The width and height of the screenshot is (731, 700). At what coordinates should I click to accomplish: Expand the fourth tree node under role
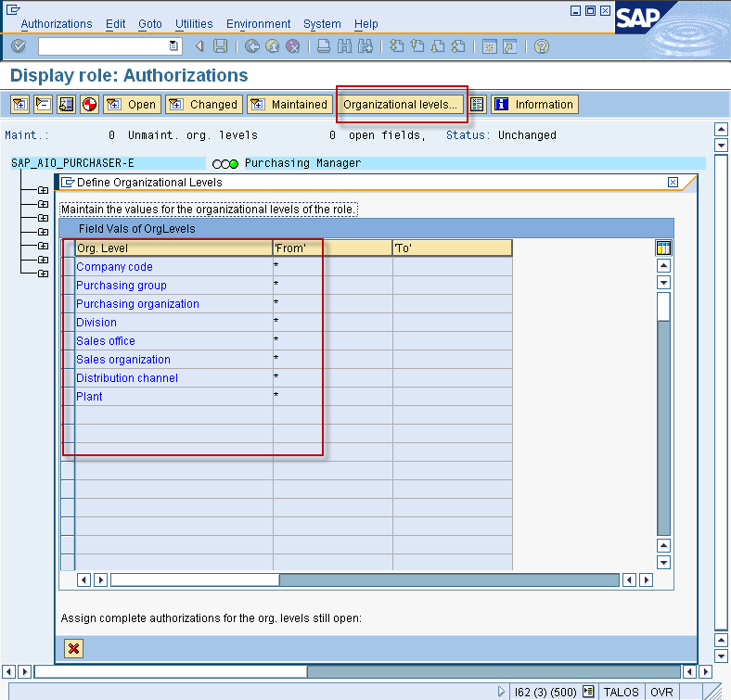(43, 232)
